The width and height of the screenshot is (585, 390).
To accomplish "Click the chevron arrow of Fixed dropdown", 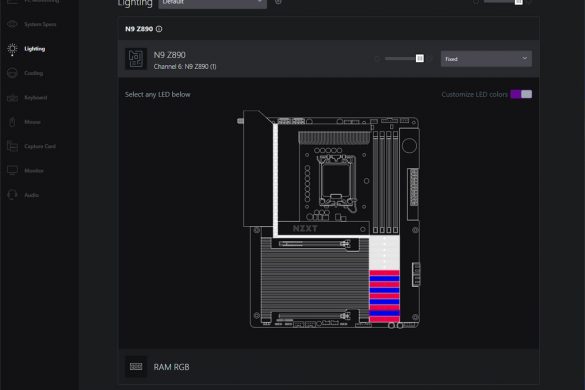I will (x=524, y=59).
